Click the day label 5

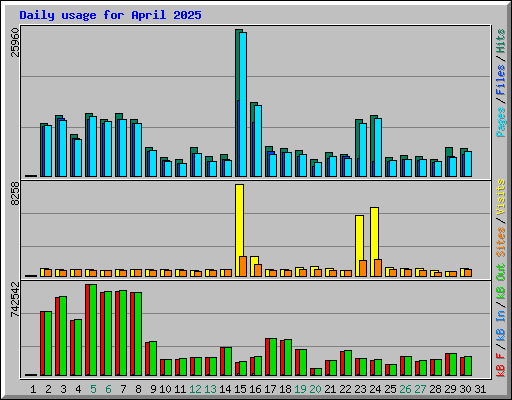coord(93,389)
